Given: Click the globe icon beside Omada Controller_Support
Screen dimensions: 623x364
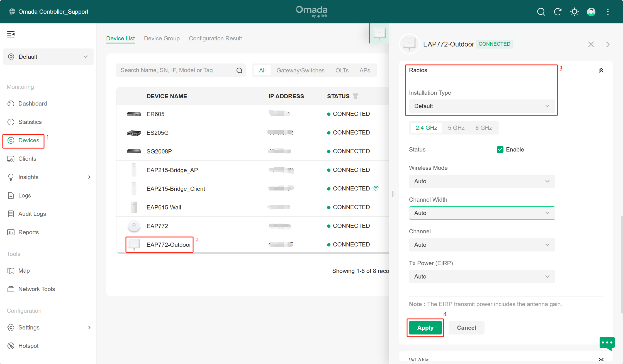Looking at the screenshot, I should [x=12, y=11].
